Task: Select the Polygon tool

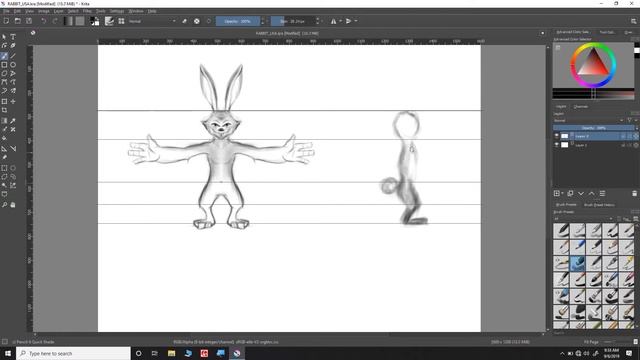Action: coord(4,73)
